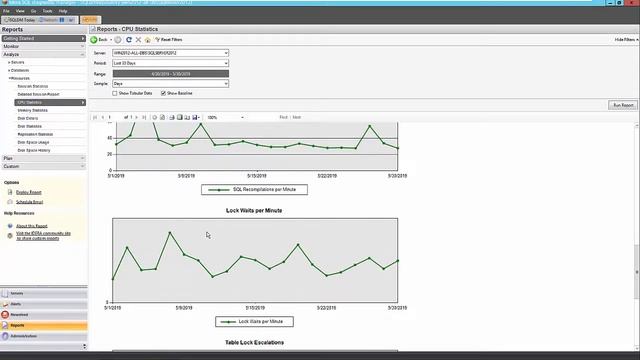Click the grayed Forward navigation icon
This screenshot has width=640, height=360.
click(118, 40)
